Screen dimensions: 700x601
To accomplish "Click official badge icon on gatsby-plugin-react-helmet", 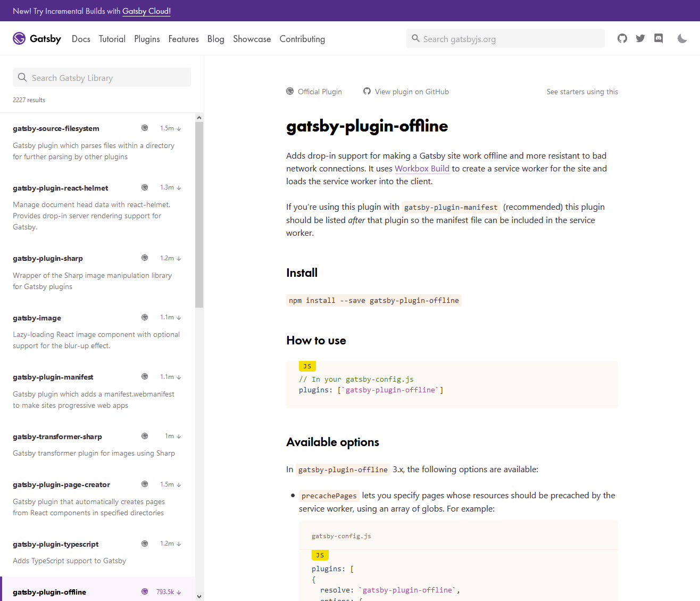I will tap(145, 187).
